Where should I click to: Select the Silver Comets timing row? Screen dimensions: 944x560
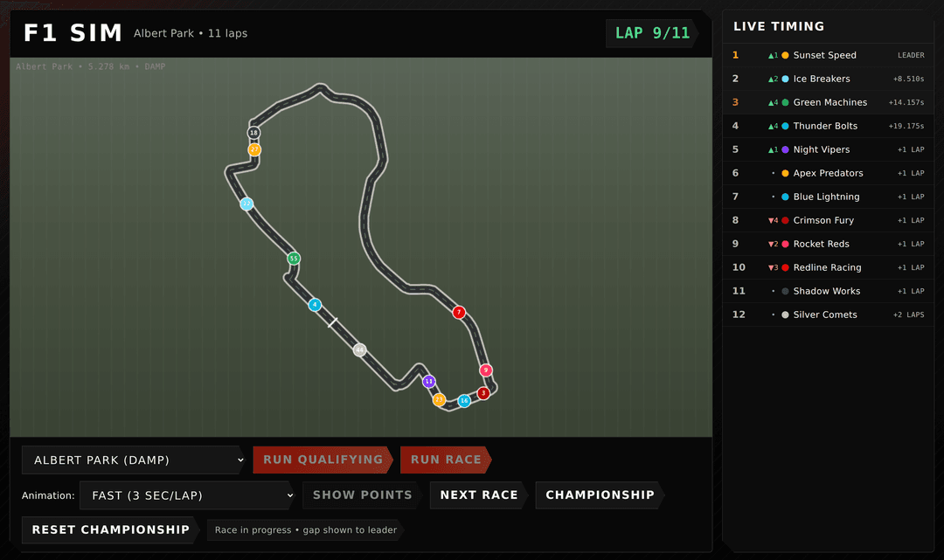pos(828,315)
